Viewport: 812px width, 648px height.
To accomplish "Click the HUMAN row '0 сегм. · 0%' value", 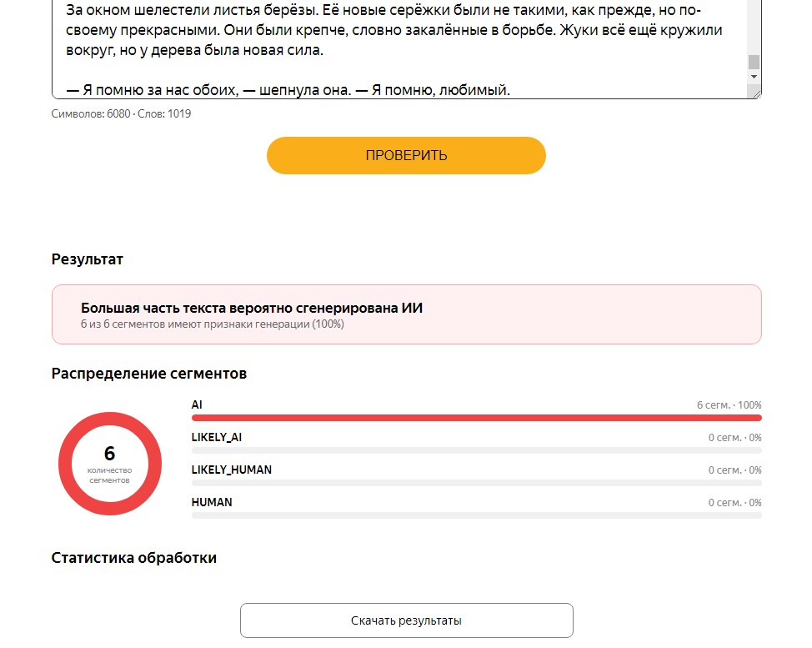I will 734,502.
